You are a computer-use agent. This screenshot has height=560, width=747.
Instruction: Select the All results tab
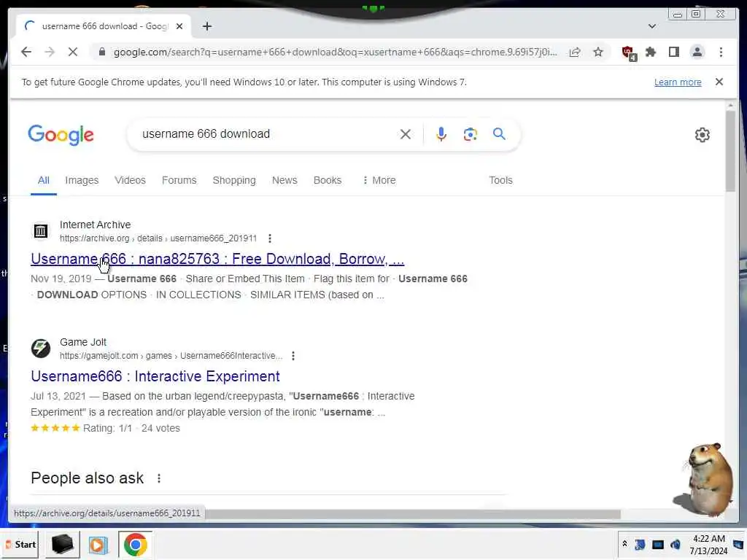tap(43, 180)
